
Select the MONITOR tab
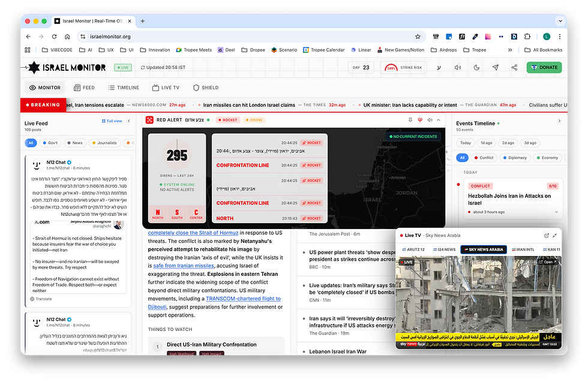coord(45,88)
